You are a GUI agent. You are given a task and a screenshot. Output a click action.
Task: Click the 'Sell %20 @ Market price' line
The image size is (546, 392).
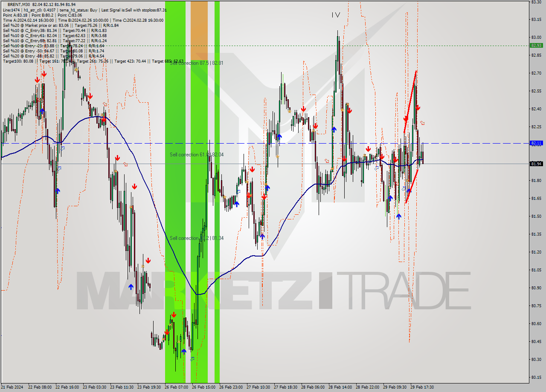coord(61,25)
